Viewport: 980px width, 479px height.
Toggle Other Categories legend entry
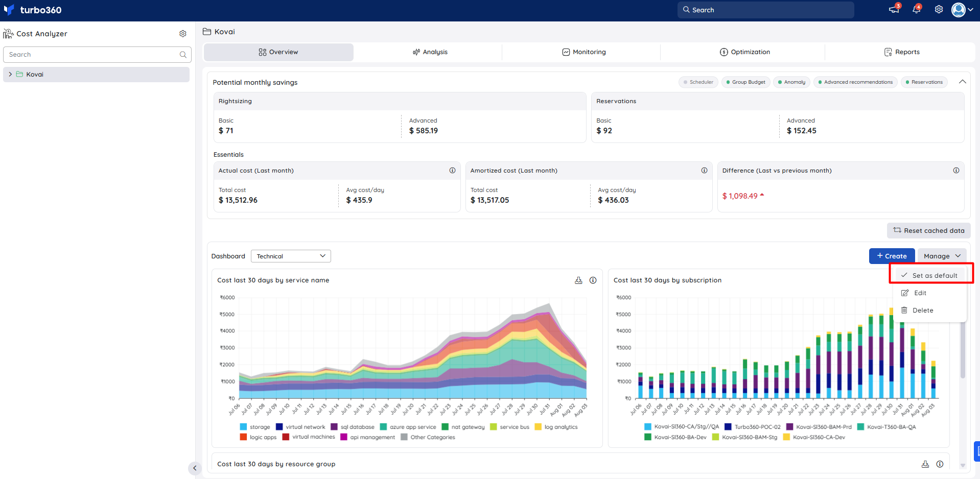pyautogui.click(x=428, y=437)
